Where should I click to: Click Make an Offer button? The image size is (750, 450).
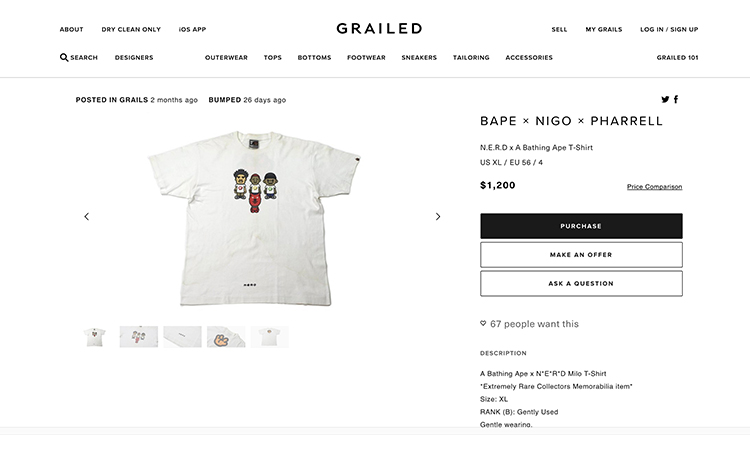pos(581,255)
